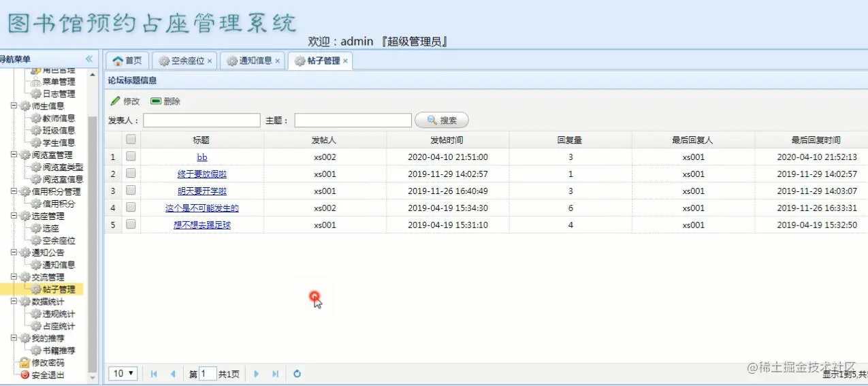Click the sidebar scrollbar up arrow

pos(93,73)
